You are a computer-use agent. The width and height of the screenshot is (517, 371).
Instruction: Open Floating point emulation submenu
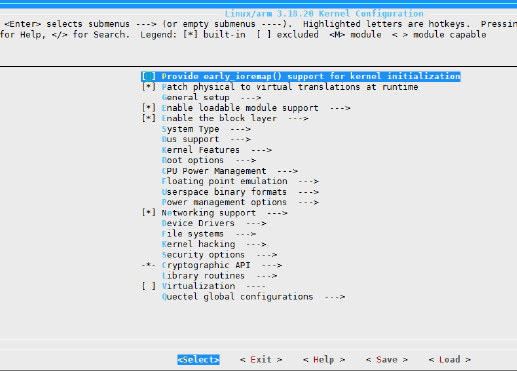pos(240,181)
